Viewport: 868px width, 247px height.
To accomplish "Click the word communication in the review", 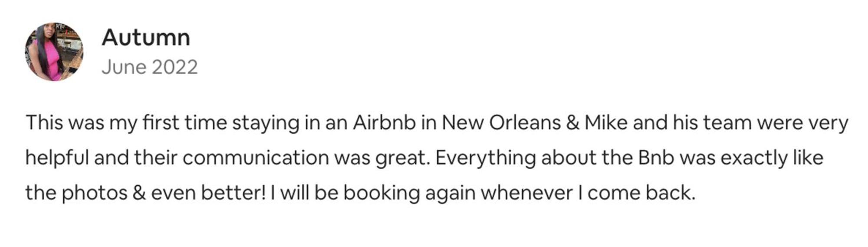I will tap(256, 158).
